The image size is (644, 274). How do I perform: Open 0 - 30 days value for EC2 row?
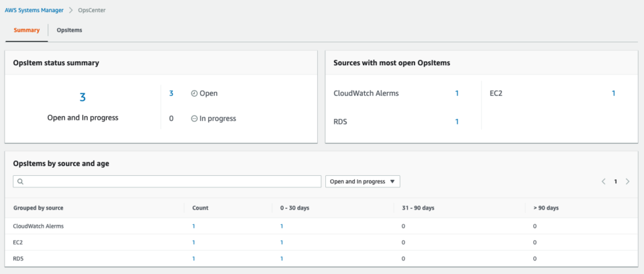(281, 242)
